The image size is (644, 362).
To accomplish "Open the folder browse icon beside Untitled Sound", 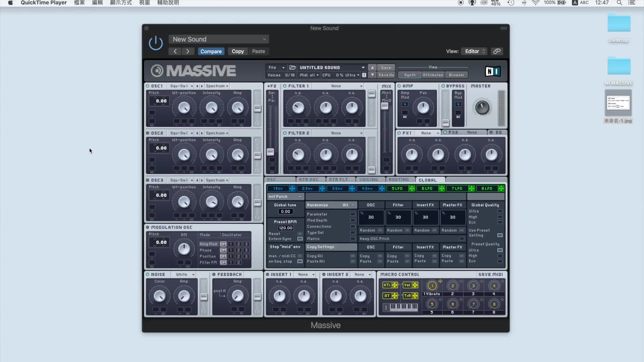I will tap(292, 67).
